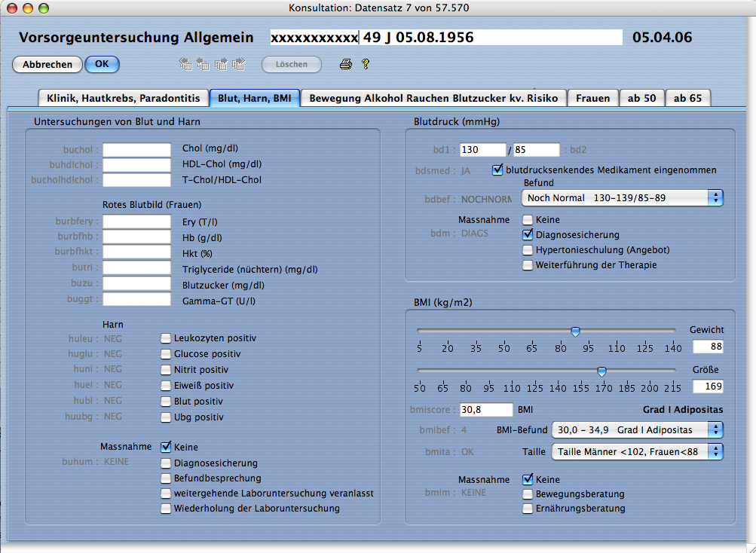
Task: Click the Größe value field showing 169
Action: (x=708, y=386)
